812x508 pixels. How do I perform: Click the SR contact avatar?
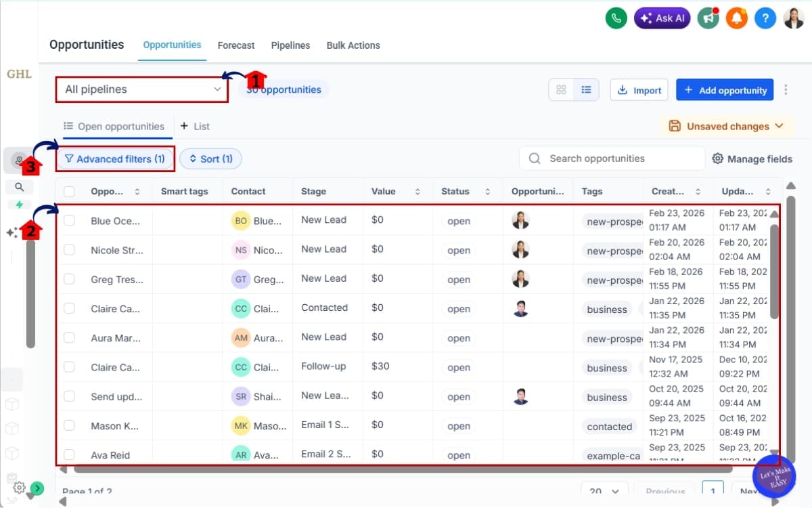(241, 396)
